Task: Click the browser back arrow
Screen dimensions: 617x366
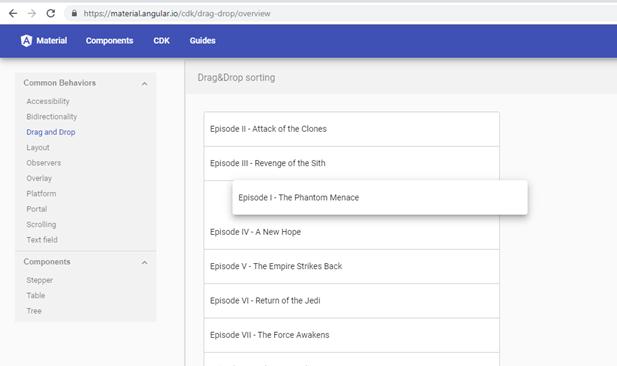Action: 13,13
